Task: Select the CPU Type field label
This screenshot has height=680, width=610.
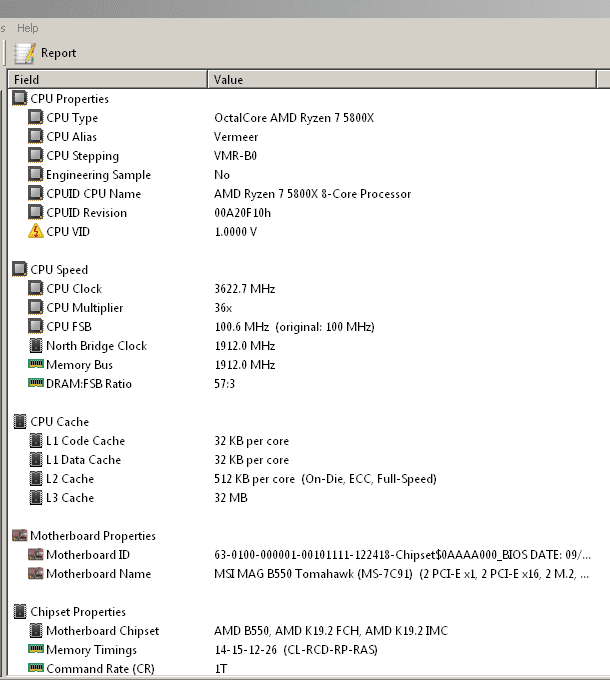Action: click(72, 118)
